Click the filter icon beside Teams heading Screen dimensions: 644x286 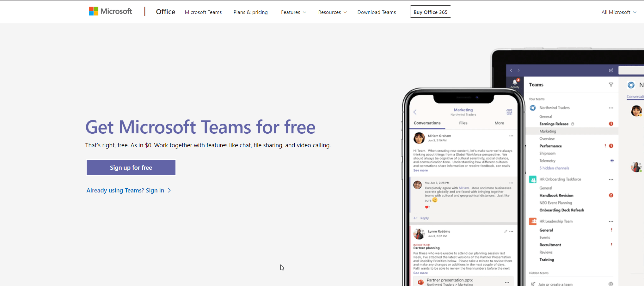611,85
